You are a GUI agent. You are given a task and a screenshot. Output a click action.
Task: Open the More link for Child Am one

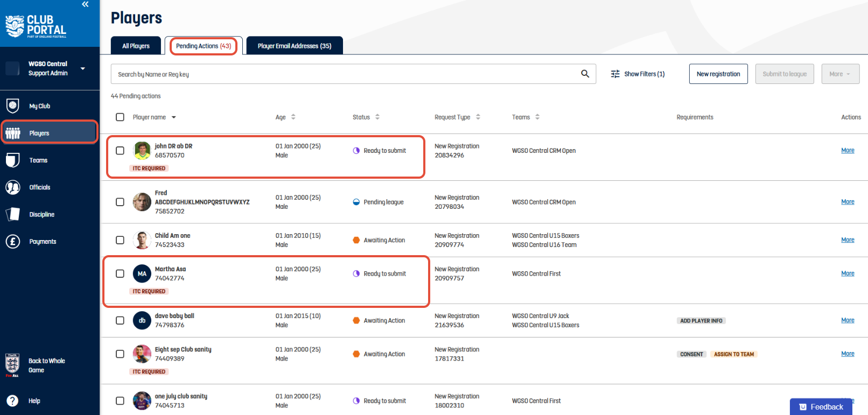[x=848, y=240]
